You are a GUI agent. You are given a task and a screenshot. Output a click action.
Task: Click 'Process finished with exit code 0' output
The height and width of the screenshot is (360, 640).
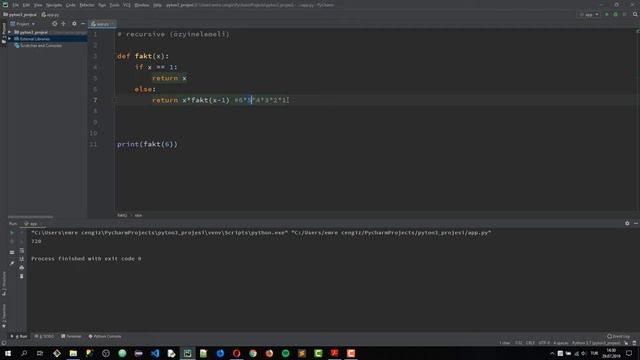coord(86,258)
